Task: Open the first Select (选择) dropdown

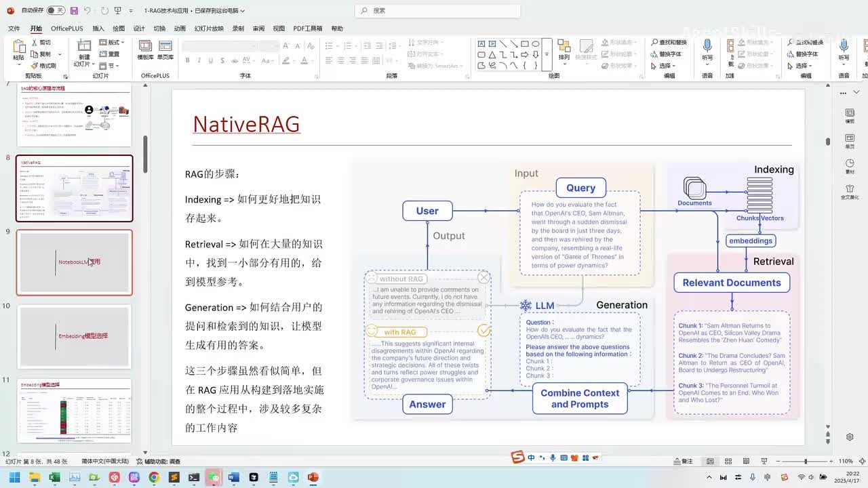Action: (663, 66)
